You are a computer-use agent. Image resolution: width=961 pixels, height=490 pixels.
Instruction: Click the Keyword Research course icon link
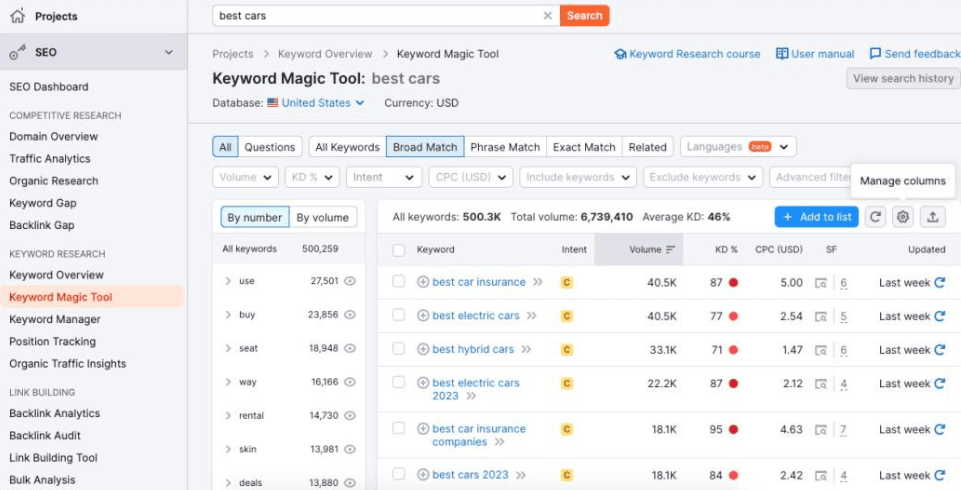point(621,54)
